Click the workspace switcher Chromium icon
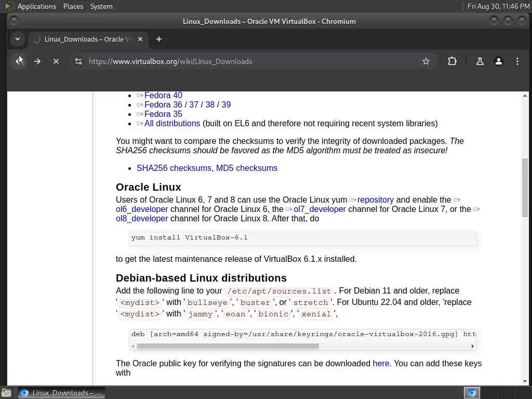Screen dimensions: 532x399 tap(472, 393)
